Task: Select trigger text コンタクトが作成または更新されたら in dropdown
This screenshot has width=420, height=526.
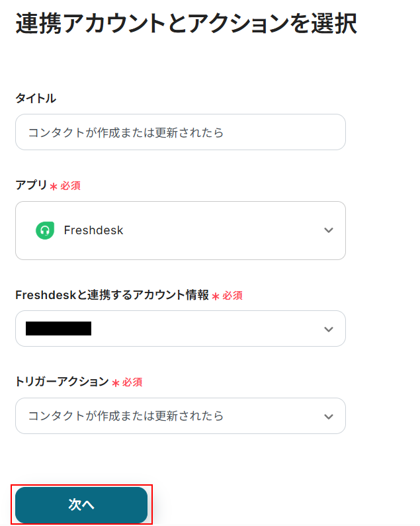Action: click(x=126, y=416)
